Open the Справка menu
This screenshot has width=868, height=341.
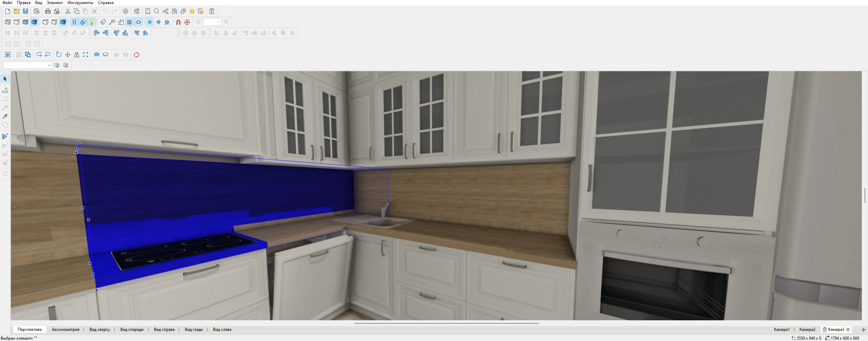106,3
